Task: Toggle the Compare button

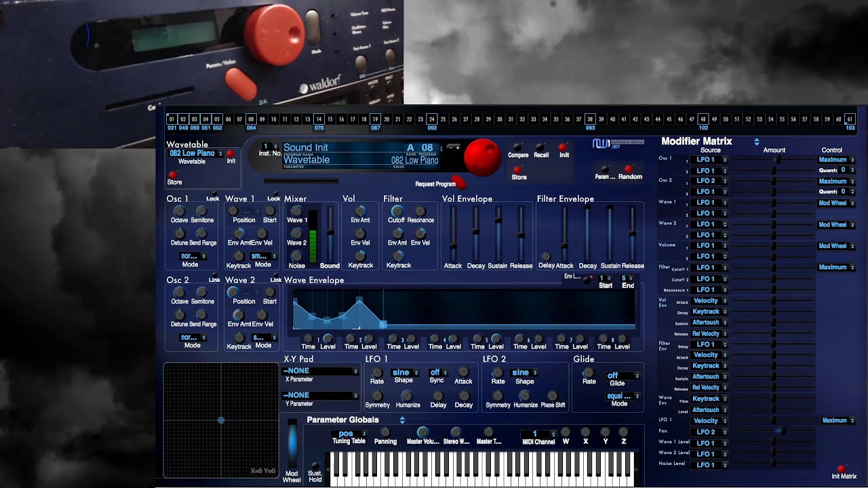Action: (518, 147)
